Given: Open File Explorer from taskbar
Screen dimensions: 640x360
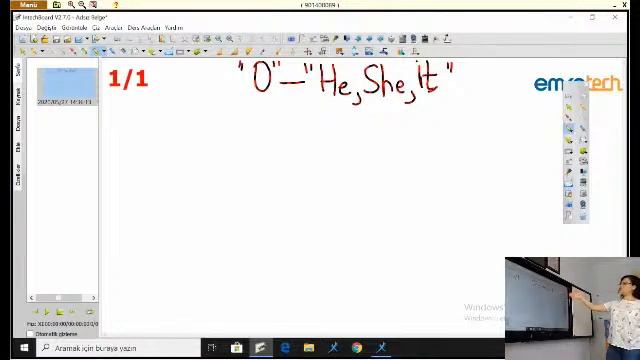Looking at the screenshot, I should tap(309, 348).
